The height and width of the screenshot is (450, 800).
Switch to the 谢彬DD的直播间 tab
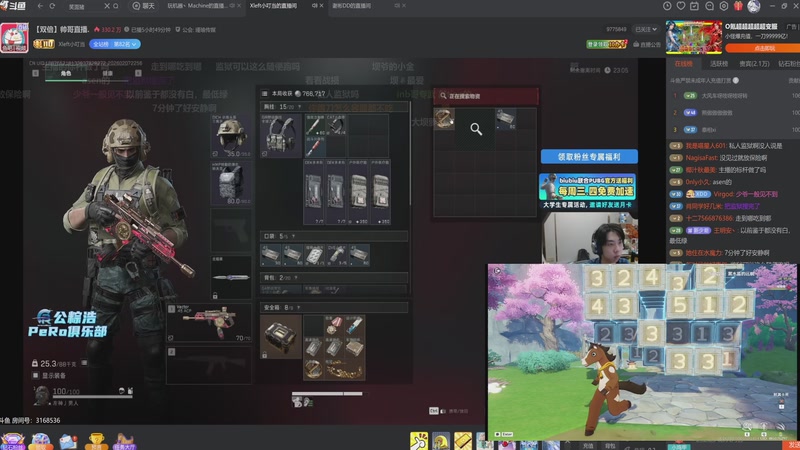(352, 6)
